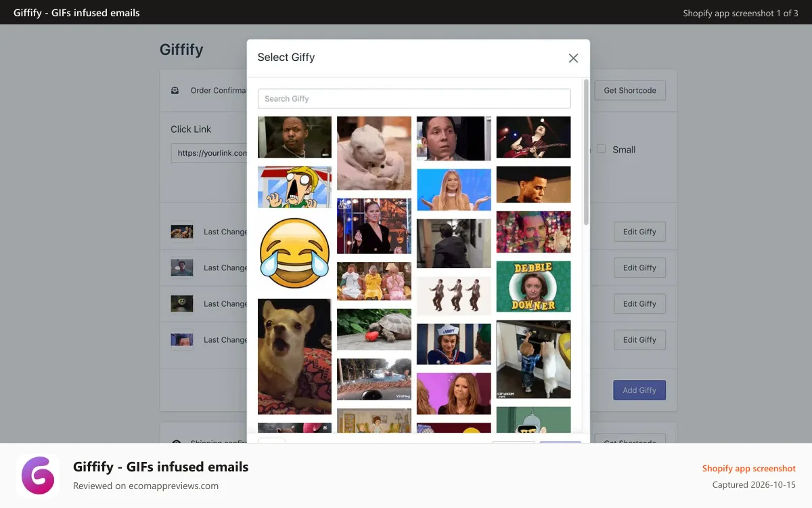Choose the man walking through doorway GIF
This screenshot has width=812, height=508.
click(454, 243)
